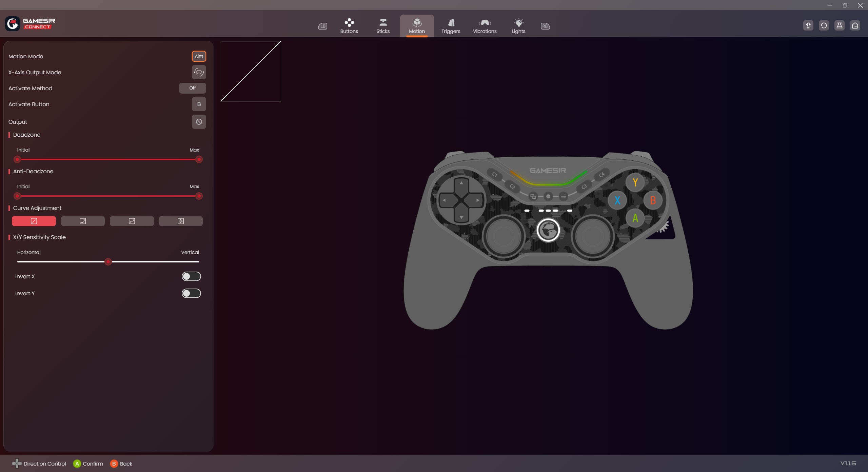
Task: Click the response curve preview graph
Action: pyautogui.click(x=251, y=71)
